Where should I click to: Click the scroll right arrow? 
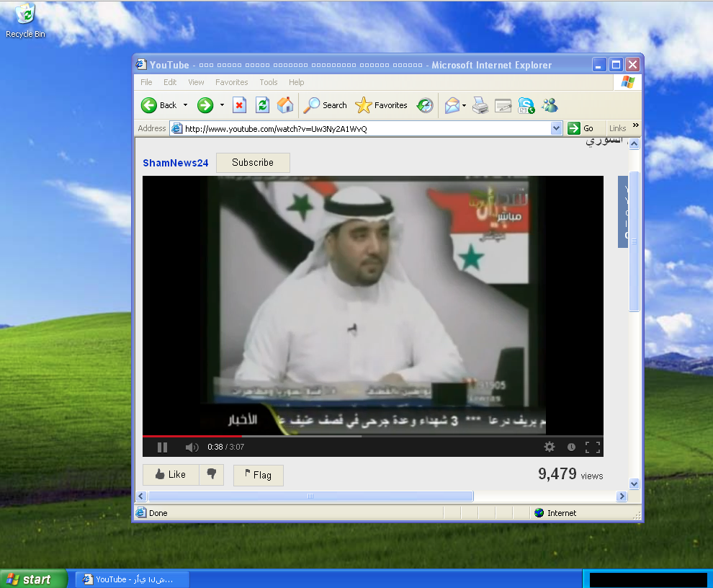tap(622, 496)
